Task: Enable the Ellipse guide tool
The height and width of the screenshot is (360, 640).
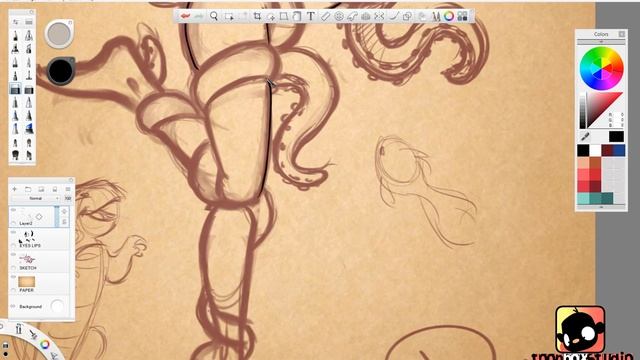Action: click(x=338, y=16)
